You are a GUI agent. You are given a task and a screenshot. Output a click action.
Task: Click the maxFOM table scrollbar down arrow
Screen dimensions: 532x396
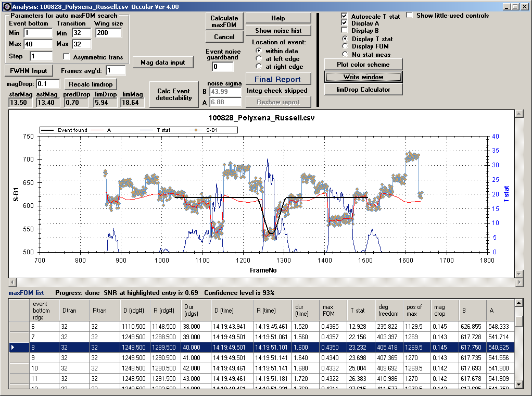(518, 385)
